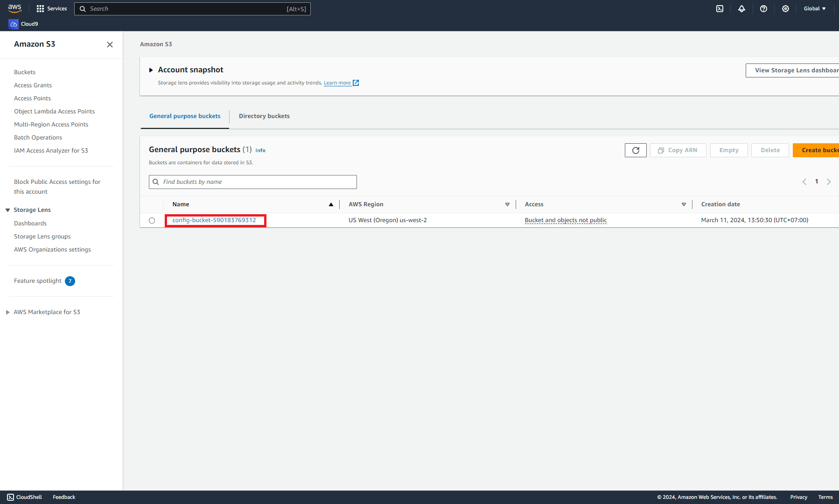Image resolution: width=839 pixels, height=504 pixels.
Task: Open the Global region dropdown
Action: (815, 8)
